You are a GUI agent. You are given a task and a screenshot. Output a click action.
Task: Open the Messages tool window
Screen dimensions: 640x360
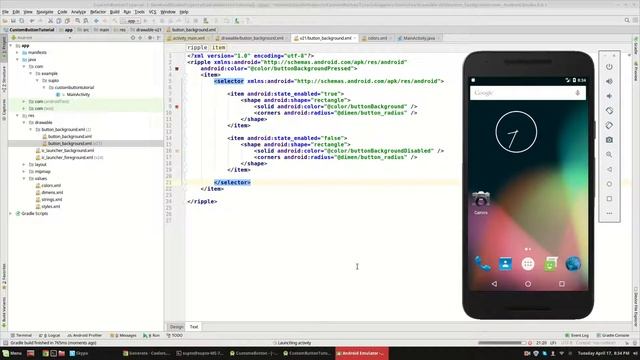(123, 336)
